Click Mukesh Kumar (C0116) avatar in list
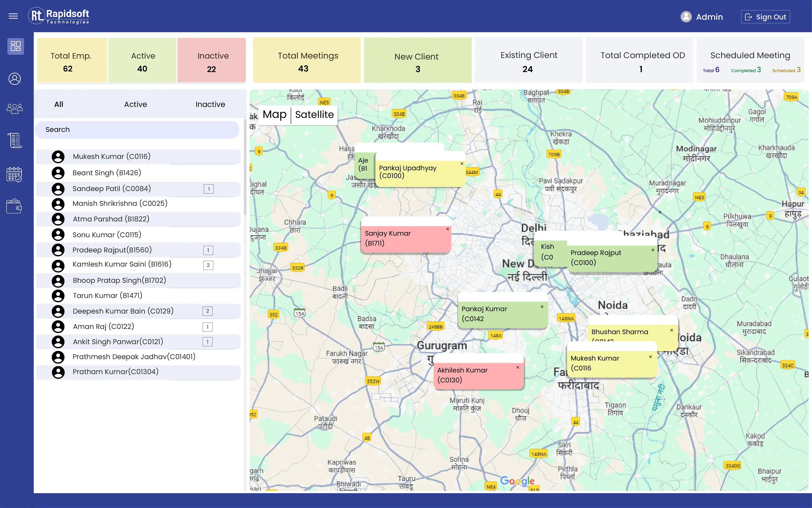The image size is (812, 508). [x=58, y=156]
